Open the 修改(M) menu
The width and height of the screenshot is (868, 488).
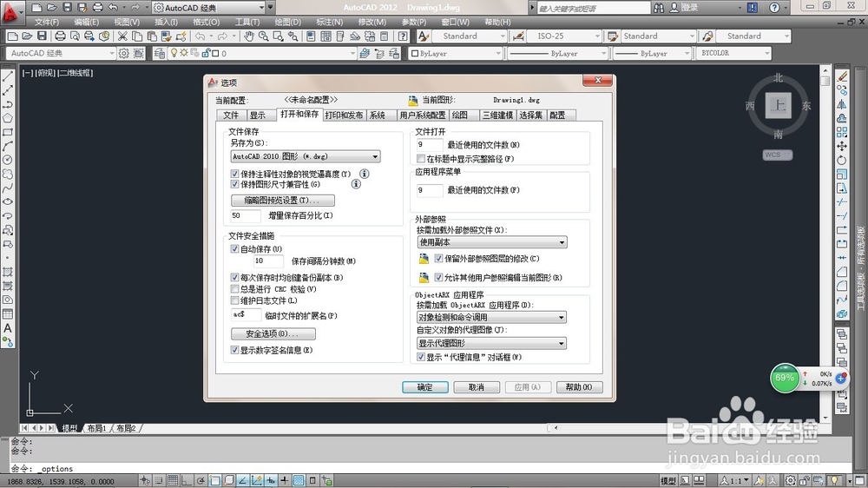(372, 23)
